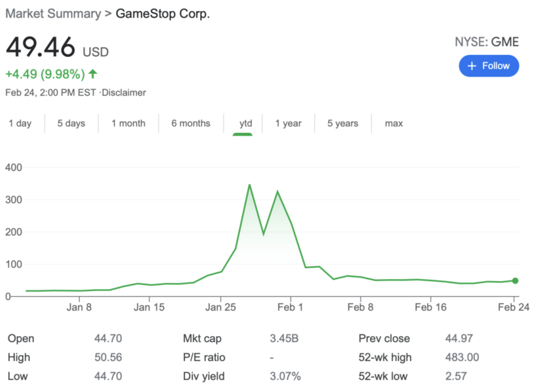Switch to the 5 days tab
The image size is (536, 392).
(71, 123)
